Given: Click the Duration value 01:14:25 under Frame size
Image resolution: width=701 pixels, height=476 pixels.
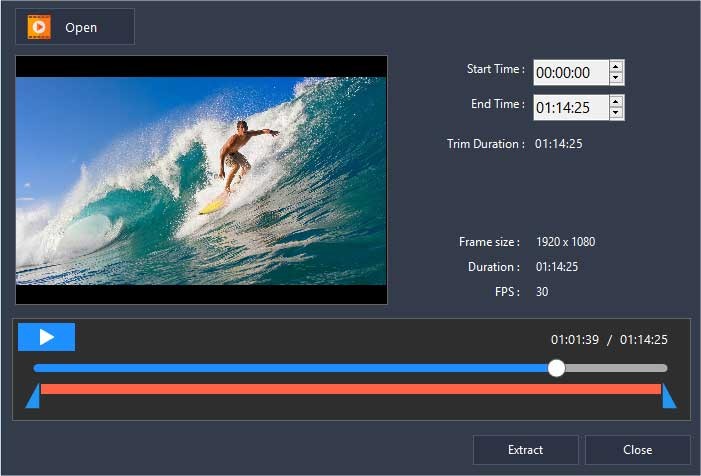Looking at the screenshot, I should 557,267.
